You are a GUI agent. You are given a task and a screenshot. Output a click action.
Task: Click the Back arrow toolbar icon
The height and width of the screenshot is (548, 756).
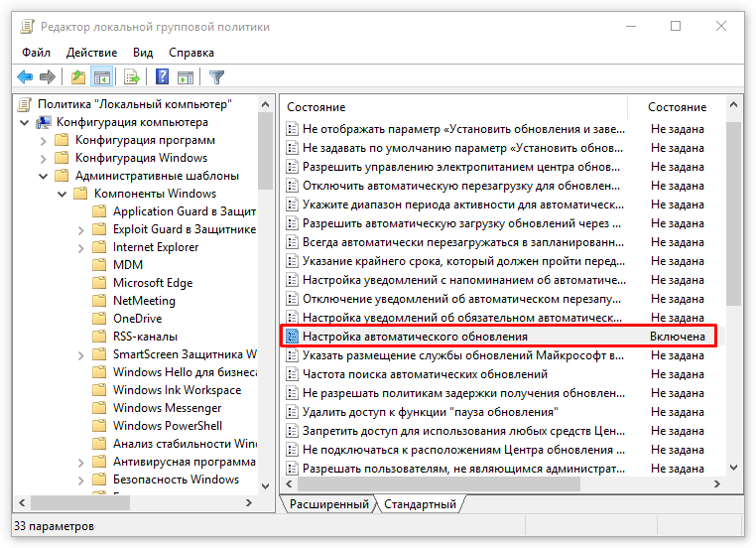(25, 76)
